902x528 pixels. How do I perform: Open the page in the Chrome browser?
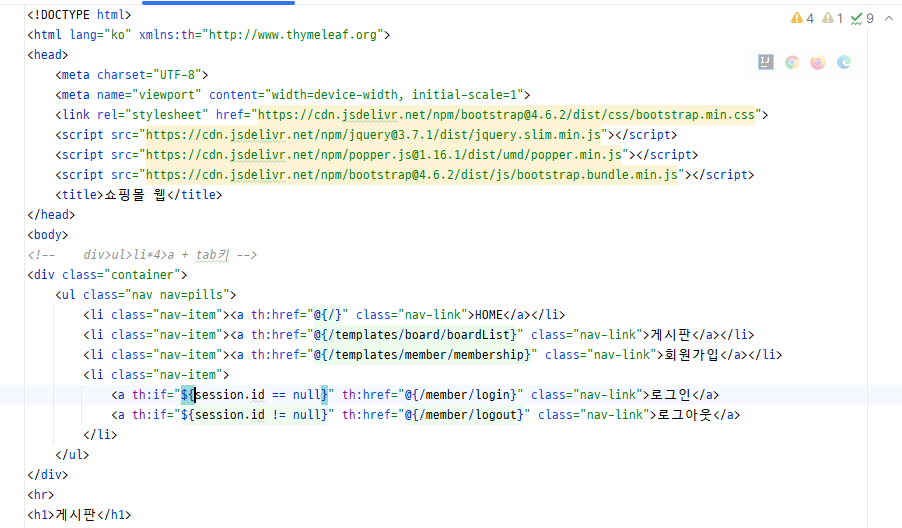coord(792,62)
